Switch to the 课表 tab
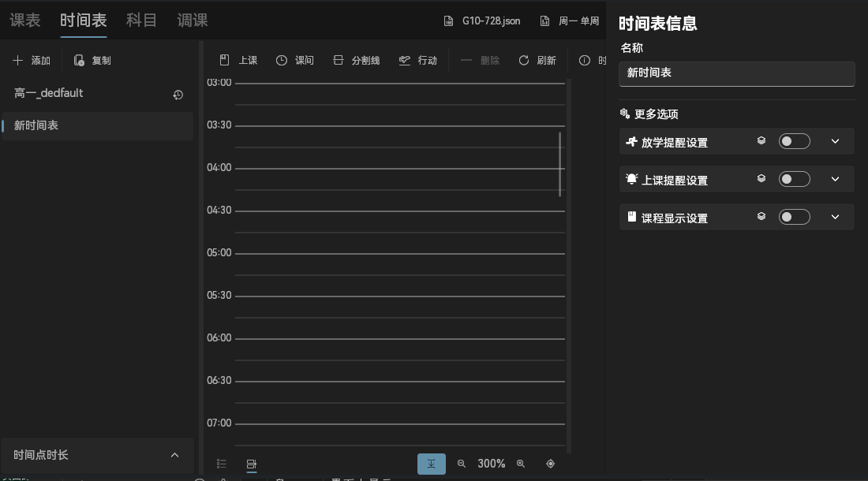This screenshot has height=481, width=868. pos(25,21)
